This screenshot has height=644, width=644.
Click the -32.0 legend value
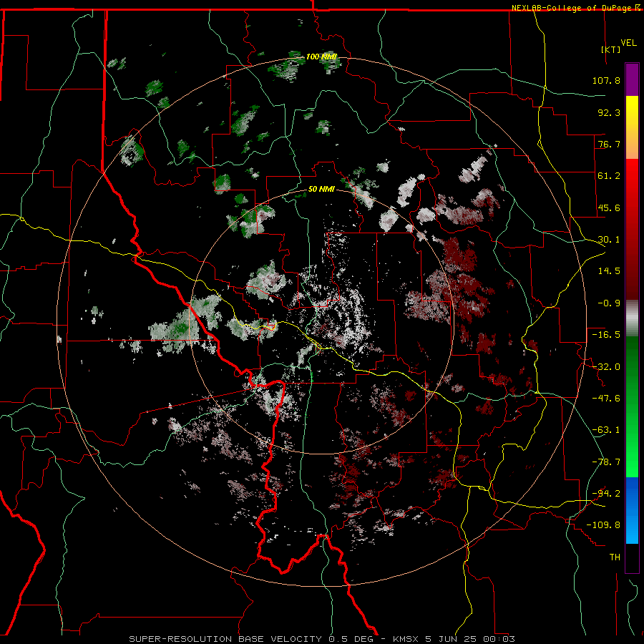[606, 367]
